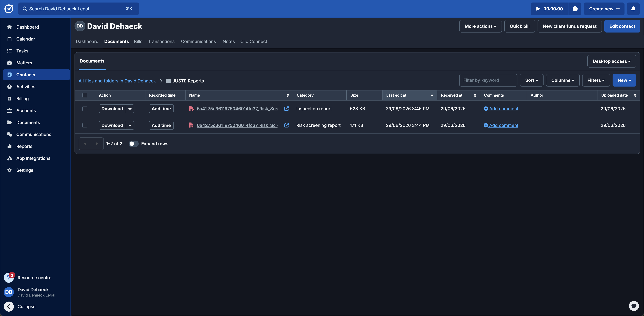The width and height of the screenshot is (644, 316).
Task: Open Calendar in the sidebar
Action: (36, 39)
